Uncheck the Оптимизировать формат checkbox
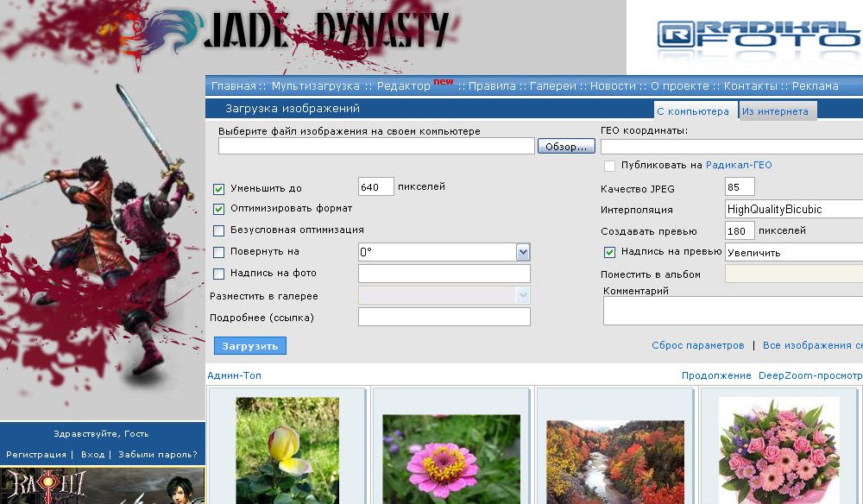The width and height of the screenshot is (863, 504). (218, 209)
